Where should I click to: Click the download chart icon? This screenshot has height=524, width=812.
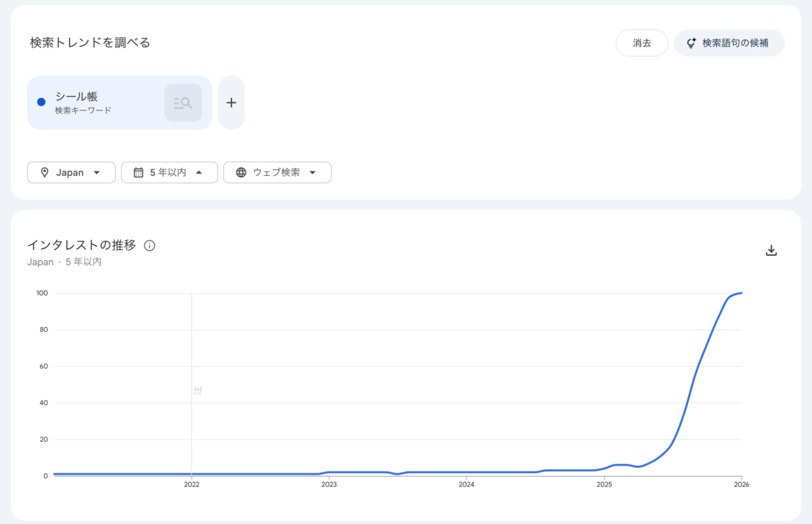771,250
